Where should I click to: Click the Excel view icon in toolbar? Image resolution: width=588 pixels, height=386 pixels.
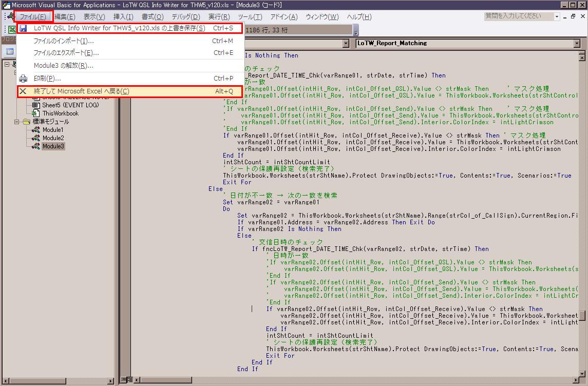[x=11, y=30]
